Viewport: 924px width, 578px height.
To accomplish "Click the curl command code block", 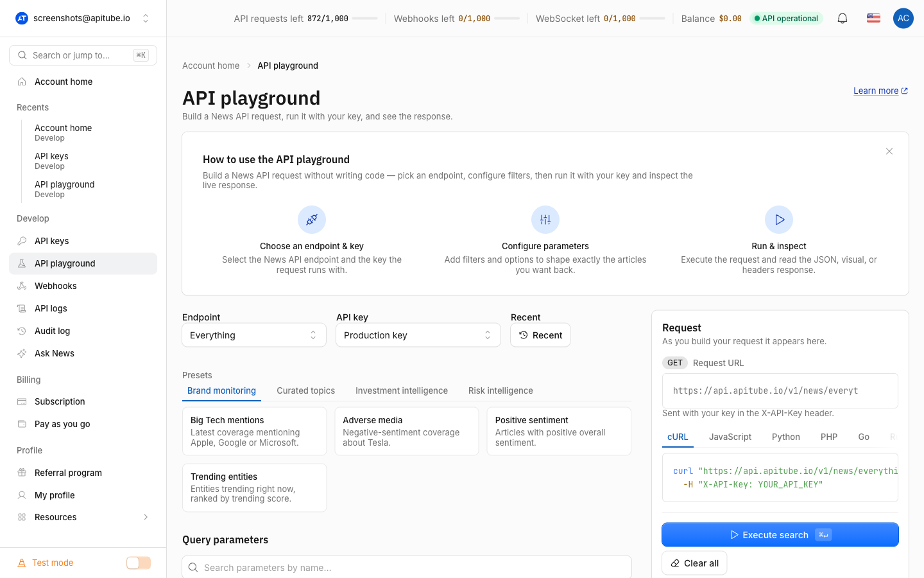I will point(780,478).
